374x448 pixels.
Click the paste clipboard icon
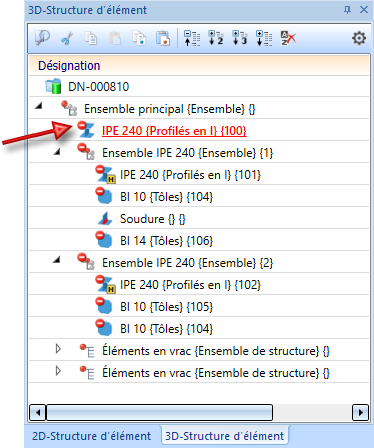pyautogui.click(x=115, y=38)
